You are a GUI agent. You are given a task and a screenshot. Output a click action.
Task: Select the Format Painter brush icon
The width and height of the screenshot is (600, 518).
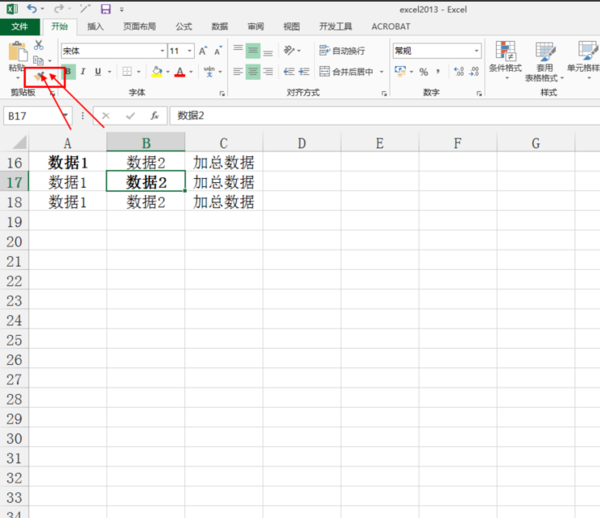40,76
